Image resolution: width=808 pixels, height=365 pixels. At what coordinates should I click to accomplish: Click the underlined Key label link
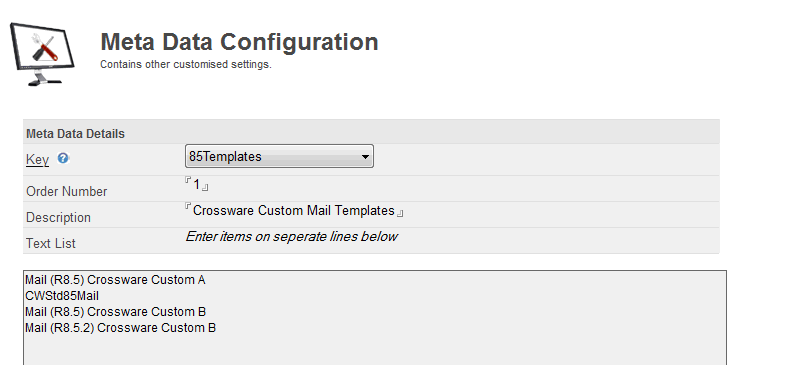click(37, 160)
